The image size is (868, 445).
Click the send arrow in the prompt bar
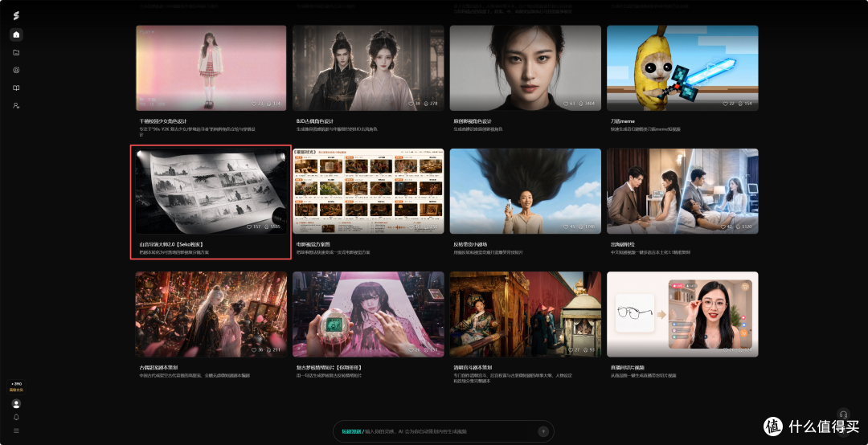[x=543, y=431]
